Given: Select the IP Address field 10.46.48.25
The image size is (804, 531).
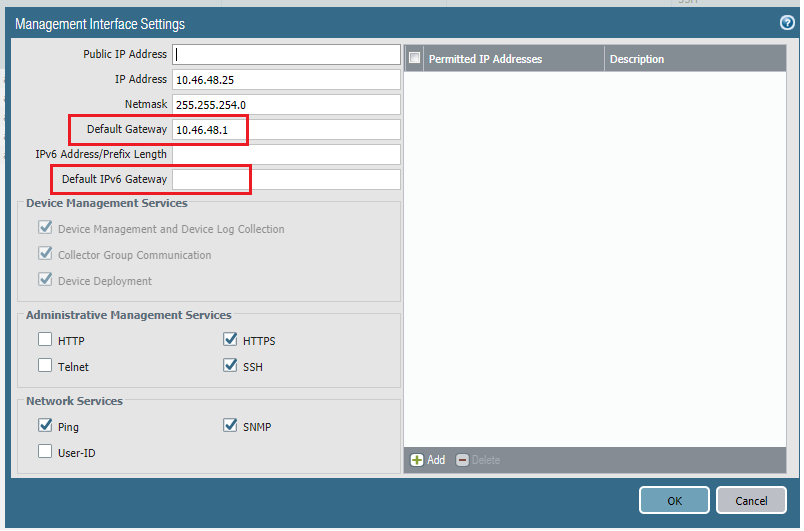Looking at the screenshot, I should point(286,79).
